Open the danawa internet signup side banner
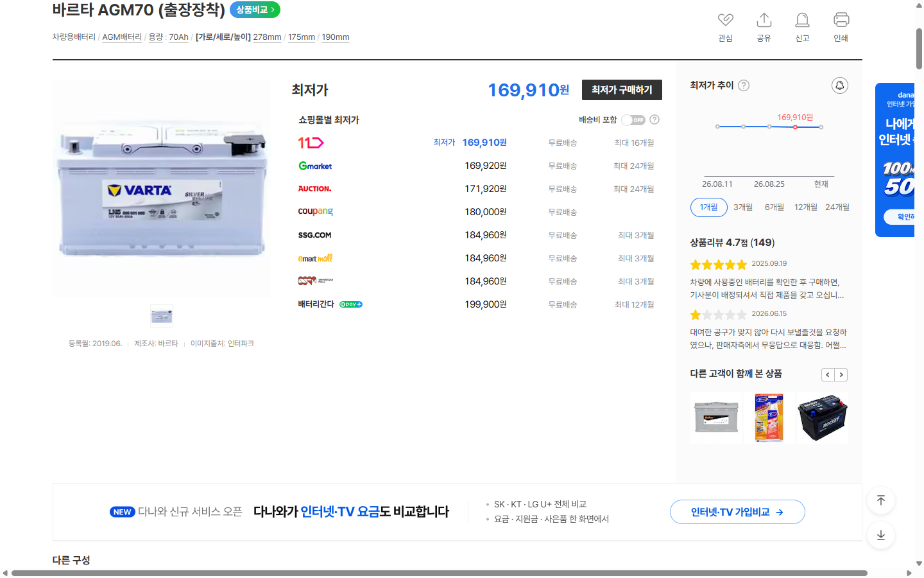This screenshot has width=924, height=578. coord(895,160)
